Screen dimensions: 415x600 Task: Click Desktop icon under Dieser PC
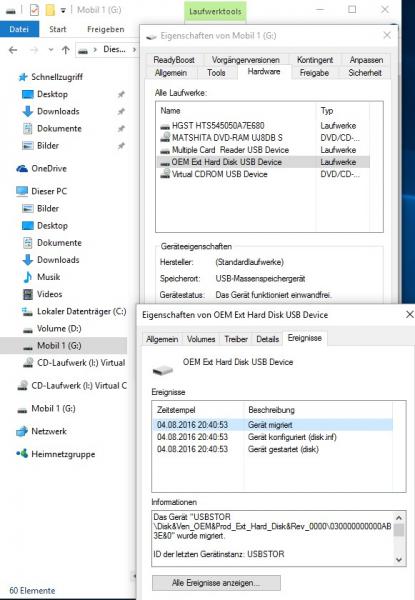[28, 226]
